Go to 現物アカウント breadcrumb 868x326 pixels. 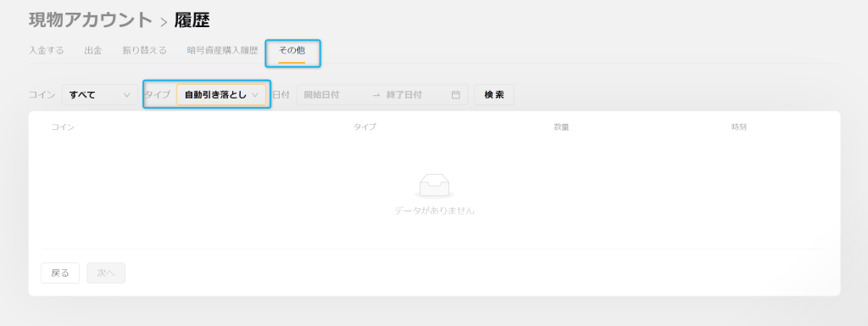pos(91,20)
